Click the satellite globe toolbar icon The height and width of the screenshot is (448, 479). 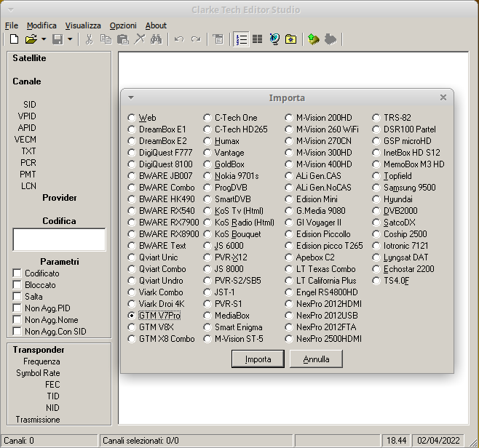[274, 39]
